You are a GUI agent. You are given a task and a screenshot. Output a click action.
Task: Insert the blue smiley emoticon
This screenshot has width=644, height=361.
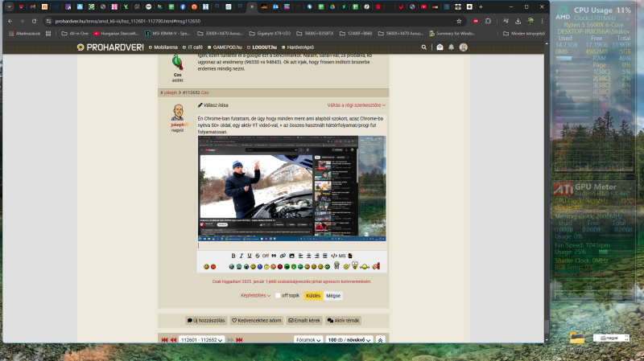click(x=259, y=267)
